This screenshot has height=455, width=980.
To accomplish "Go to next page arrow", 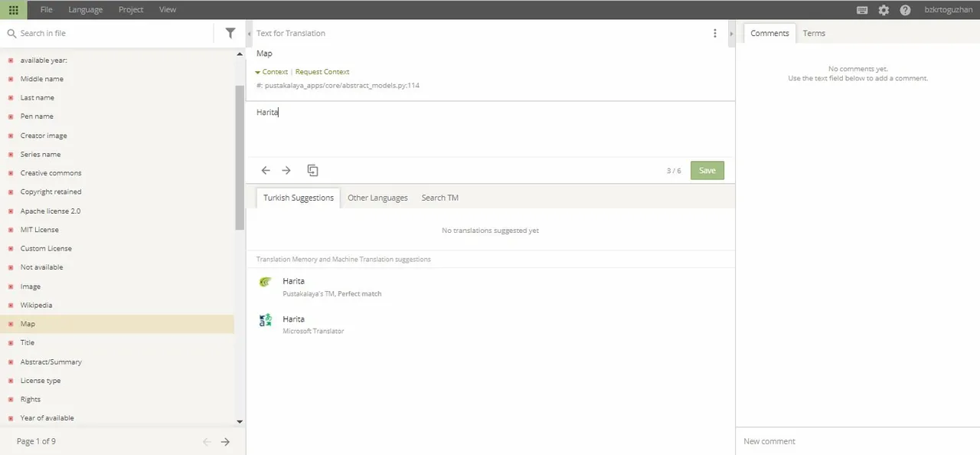I will (x=225, y=441).
